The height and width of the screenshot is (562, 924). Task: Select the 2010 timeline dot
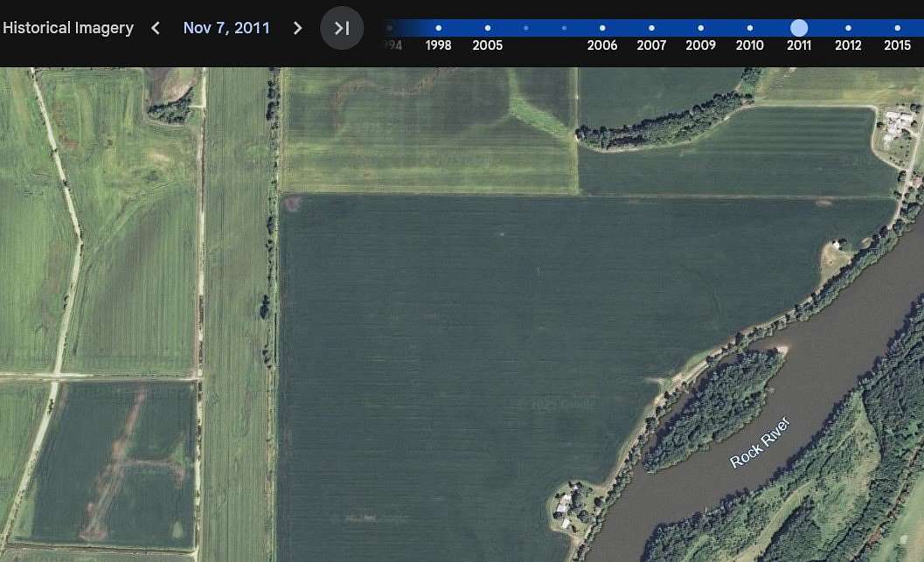749,27
